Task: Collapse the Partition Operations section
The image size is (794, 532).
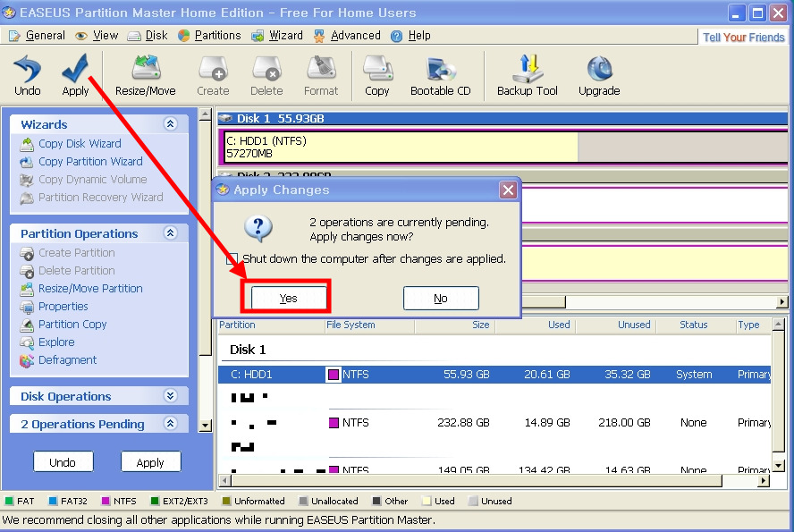Action: point(170,233)
